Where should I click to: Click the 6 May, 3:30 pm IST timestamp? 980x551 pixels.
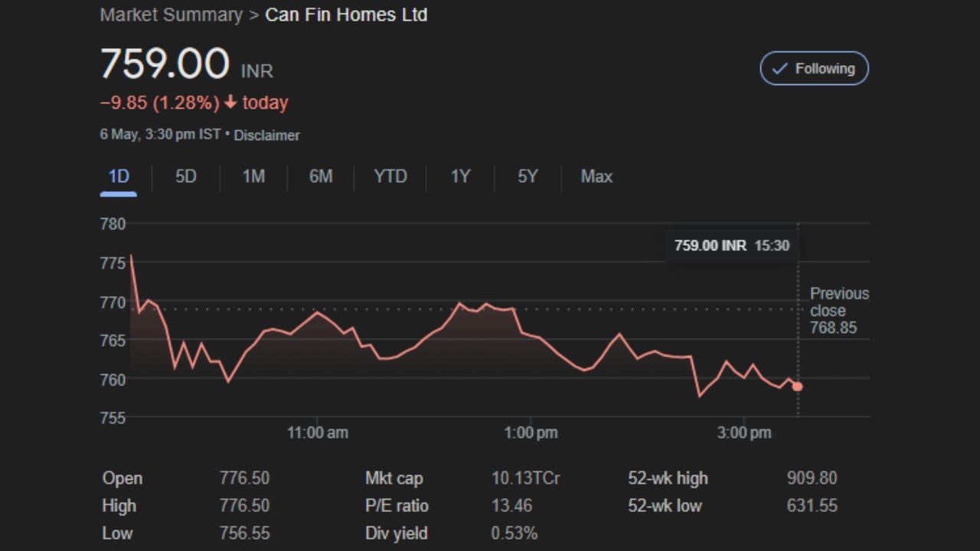[161, 135]
